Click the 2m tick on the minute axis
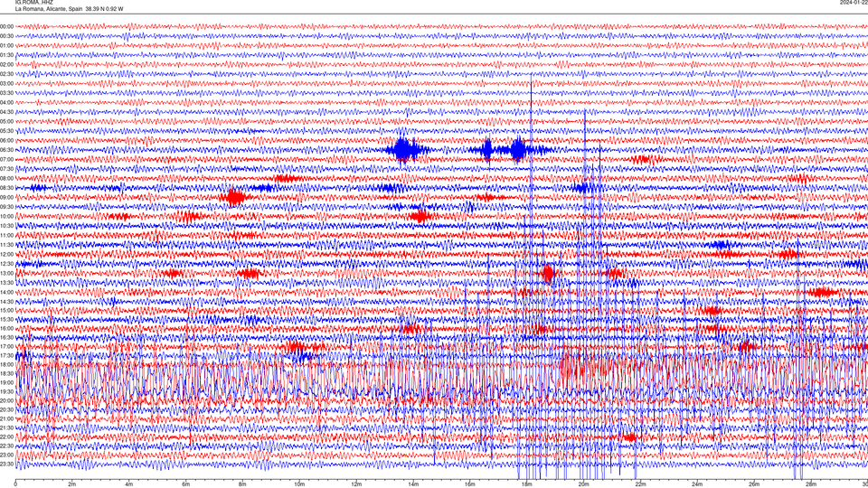This screenshot has height=488, width=868. pyautogui.click(x=72, y=484)
